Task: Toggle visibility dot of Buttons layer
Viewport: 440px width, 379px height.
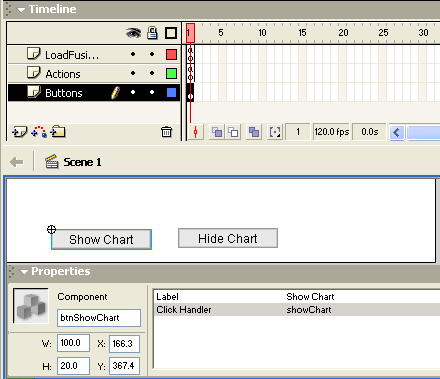Action: click(133, 92)
